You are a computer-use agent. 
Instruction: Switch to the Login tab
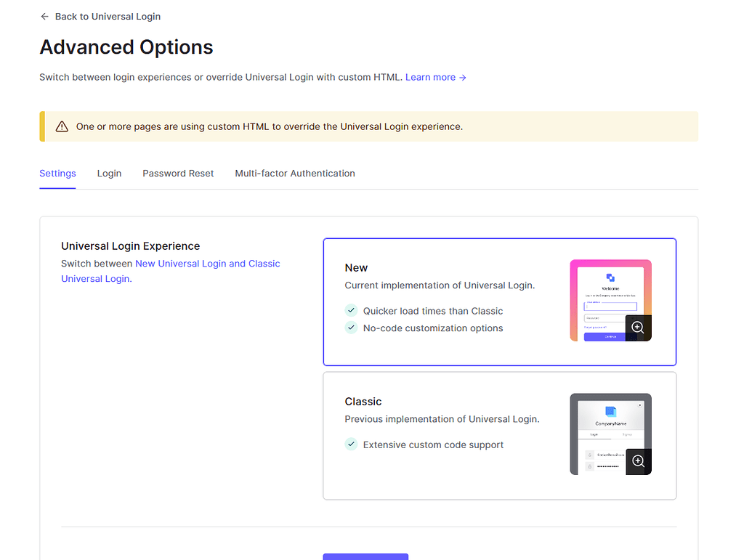[109, 174]
